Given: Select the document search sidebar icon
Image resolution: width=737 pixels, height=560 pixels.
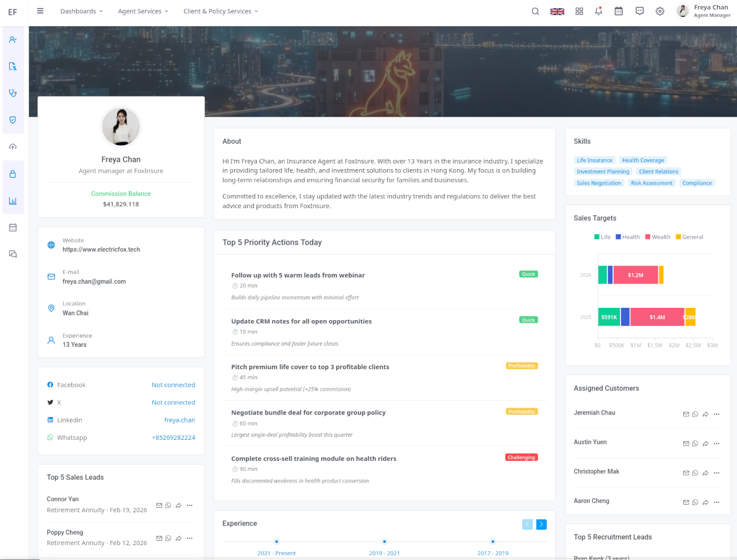Looking at the screenshot, I should [x=13, y=66].
